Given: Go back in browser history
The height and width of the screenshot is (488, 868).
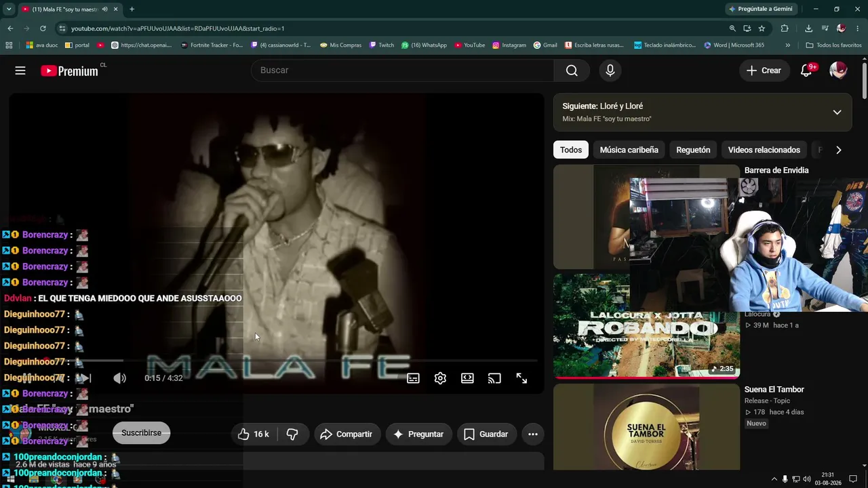Looking at the screenshot, I should (x=10, y=28).
